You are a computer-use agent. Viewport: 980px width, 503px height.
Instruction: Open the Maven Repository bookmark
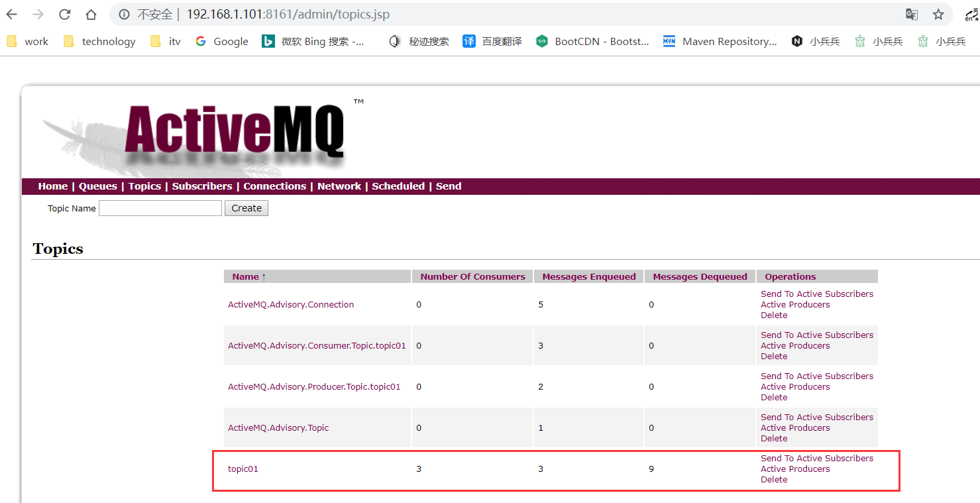coord(720,41)
